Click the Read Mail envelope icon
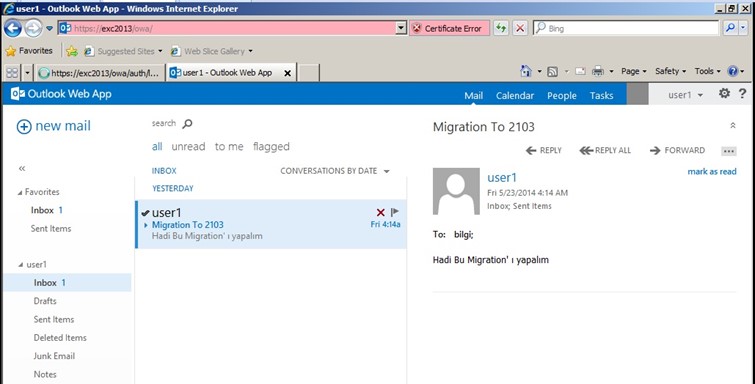Image resolution: width=755 pixels, height=384 pixels. point(580,71)
